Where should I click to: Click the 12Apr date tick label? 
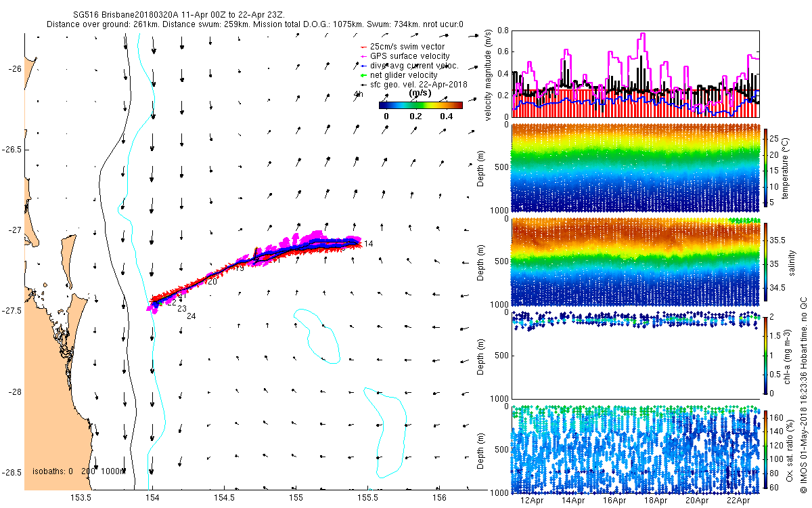tap(532, 501)
